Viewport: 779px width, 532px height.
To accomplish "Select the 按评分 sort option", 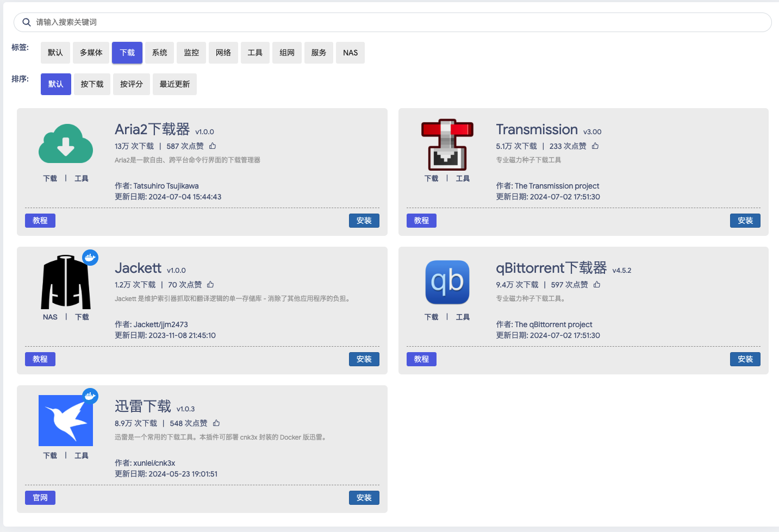I will click(131, 84).
